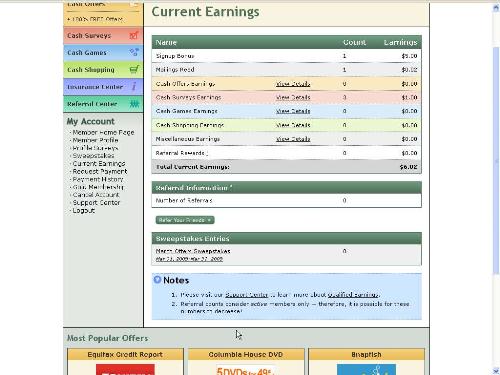The image size is (500, 375).
Task: Click the Current Earnings page heading
Action: point(205,12)
